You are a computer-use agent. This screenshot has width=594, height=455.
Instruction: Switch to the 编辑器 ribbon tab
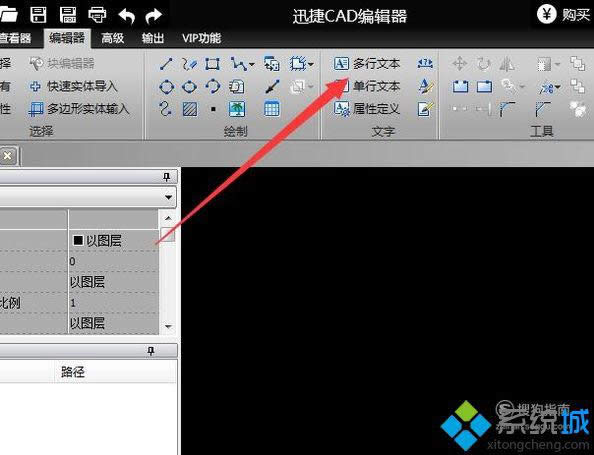67,38
